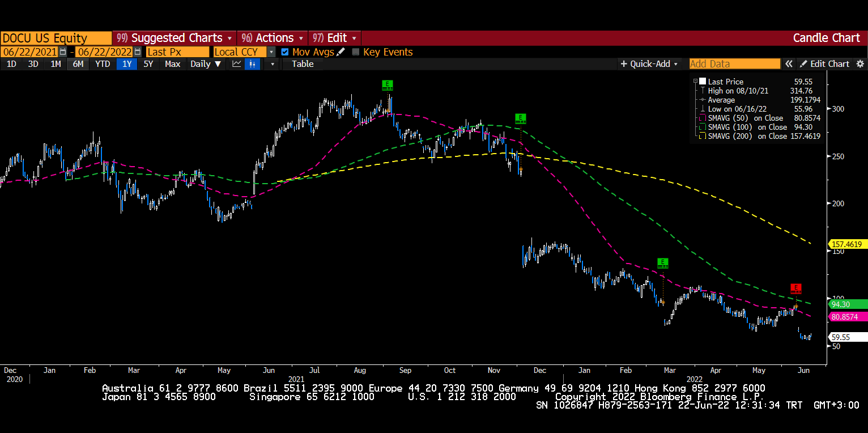Click the Candle Chart title text

click(x=827, y=38)
